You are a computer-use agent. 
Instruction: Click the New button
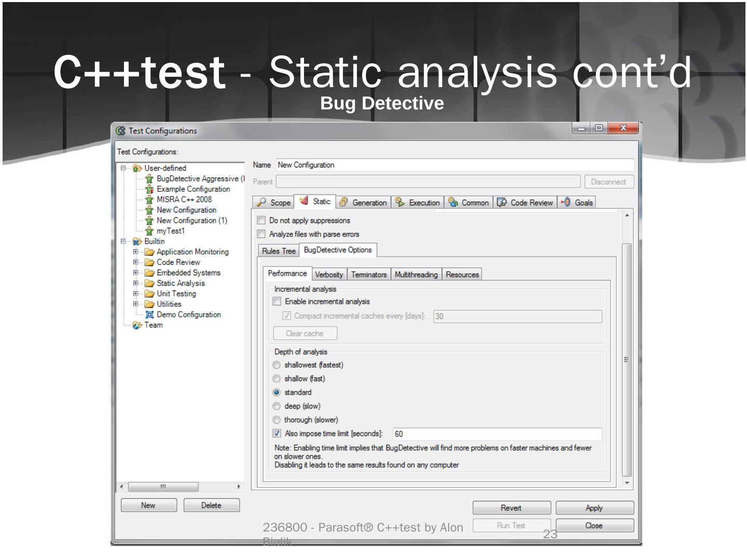click(149, 506)
